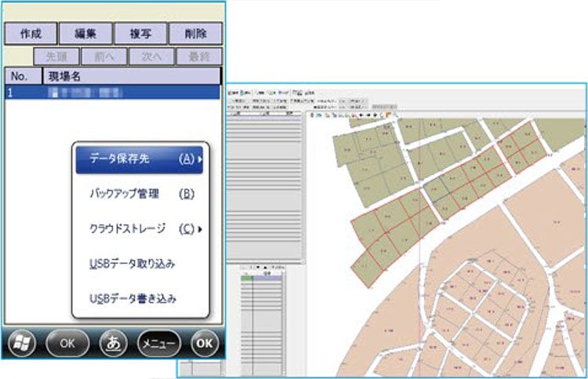Click the 編集 button
The height and width of the screenshot is (379, 588).
tap(85, 34)
